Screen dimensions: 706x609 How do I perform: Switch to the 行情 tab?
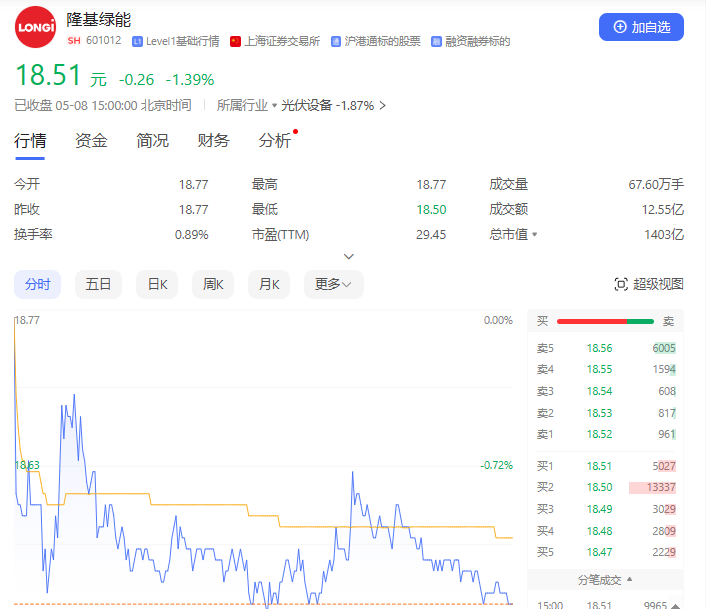30,141
